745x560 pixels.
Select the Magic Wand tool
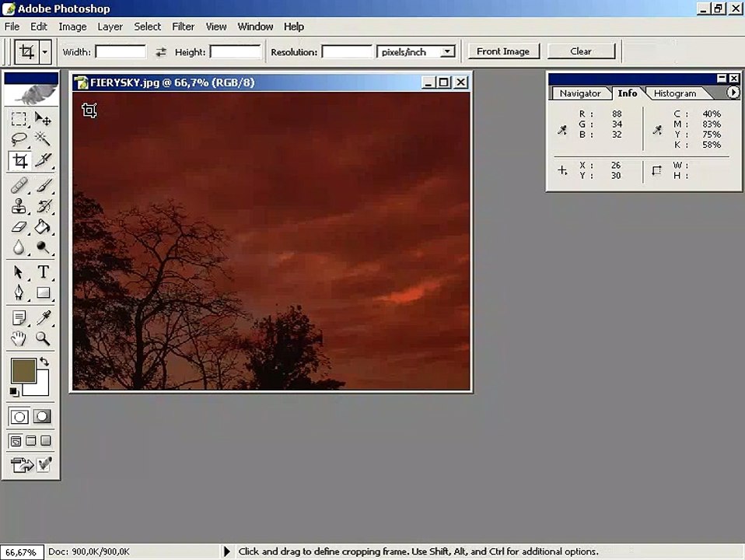[43, 139]
